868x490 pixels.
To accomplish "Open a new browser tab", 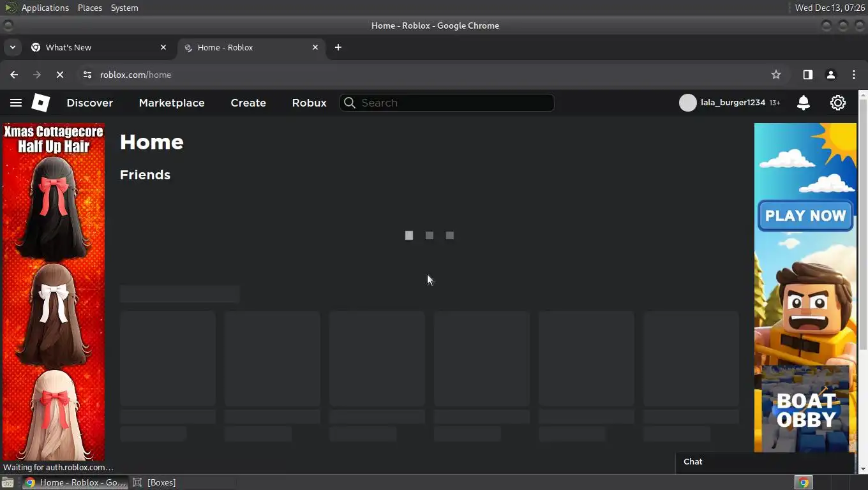I will tap(338, 47).
